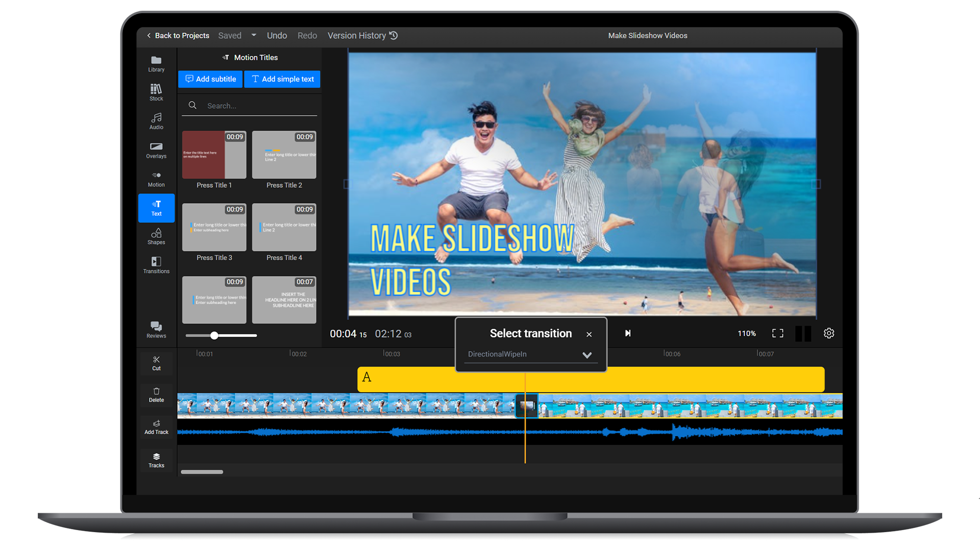Click the Cut scissors tool

156,363
